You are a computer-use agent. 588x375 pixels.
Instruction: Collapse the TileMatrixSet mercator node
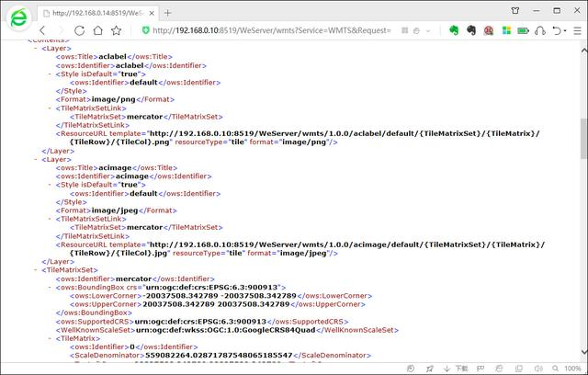tap(36, 270)
